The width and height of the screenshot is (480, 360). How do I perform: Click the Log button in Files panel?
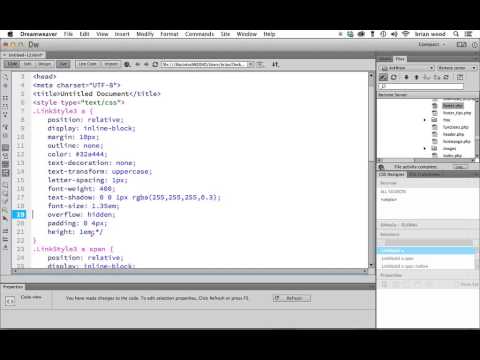click(459, 167)
